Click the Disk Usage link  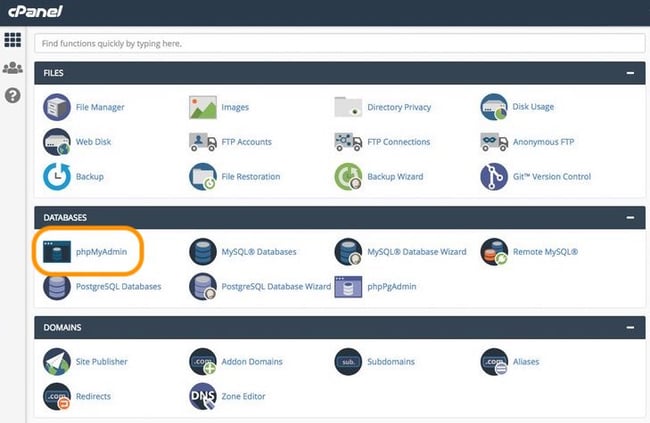[x=533, y=107]
